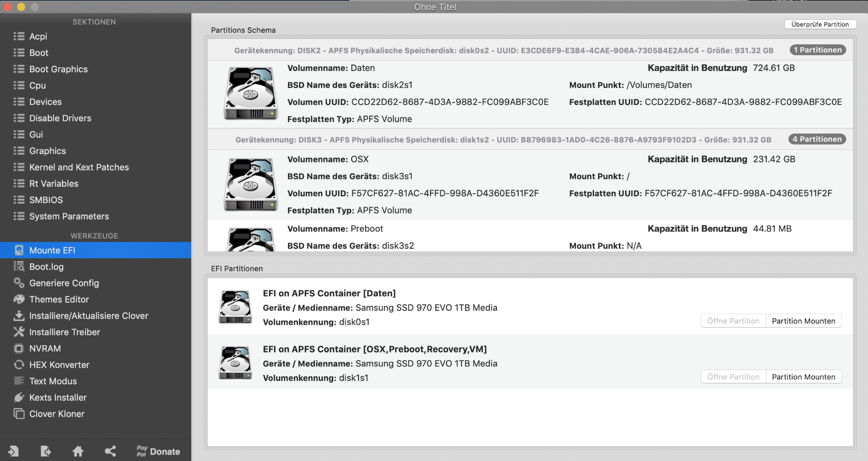Switch to the SMBIOS section
The image size is (868, 461).
46,200
